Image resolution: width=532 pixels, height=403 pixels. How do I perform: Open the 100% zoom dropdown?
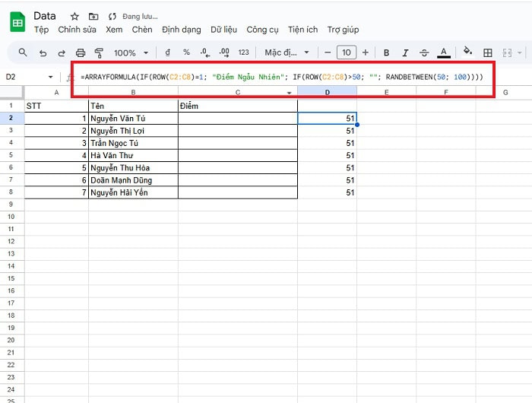click(x=130, y=52)
